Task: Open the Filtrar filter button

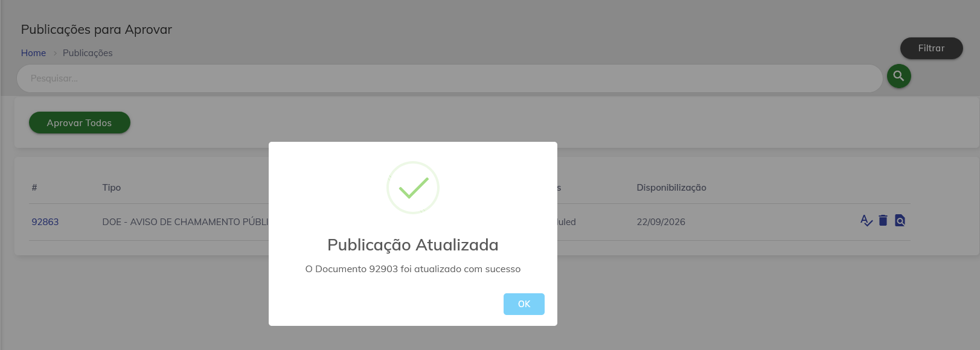Action: (x=931, y=48)
